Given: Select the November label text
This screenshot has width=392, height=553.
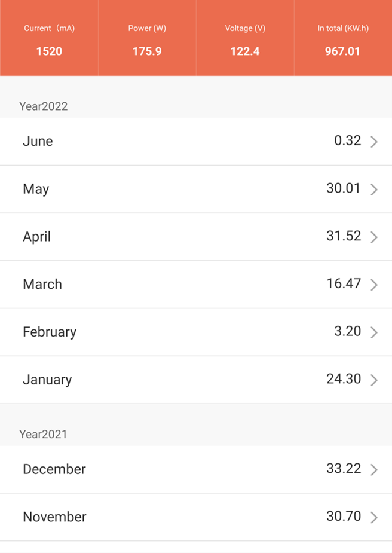Looking at the screenshot, I should coord(54,517).
